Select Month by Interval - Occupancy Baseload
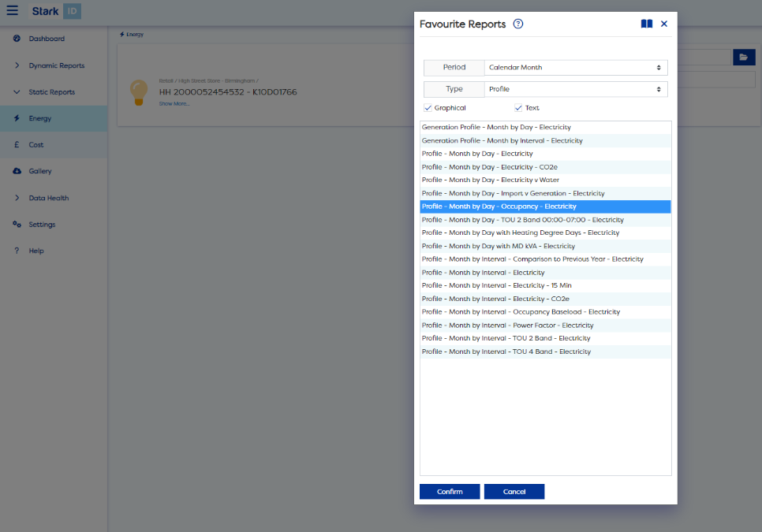 point(545,311)
